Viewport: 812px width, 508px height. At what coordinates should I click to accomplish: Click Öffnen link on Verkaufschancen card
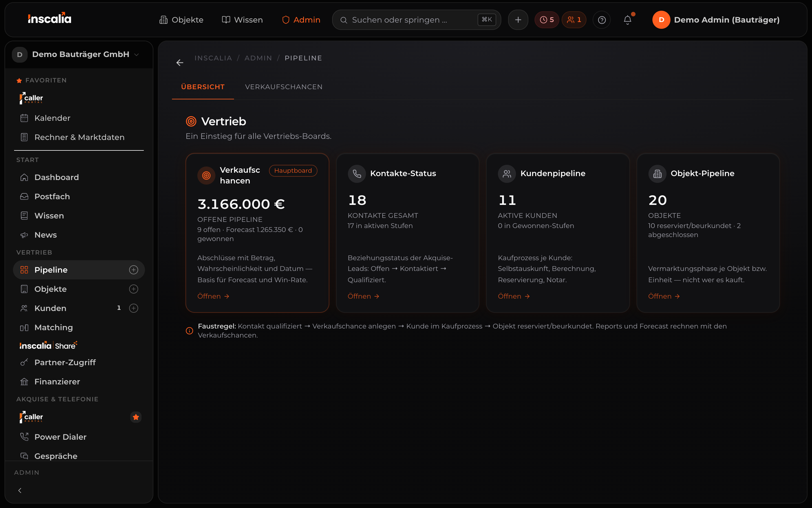(213, 296)
